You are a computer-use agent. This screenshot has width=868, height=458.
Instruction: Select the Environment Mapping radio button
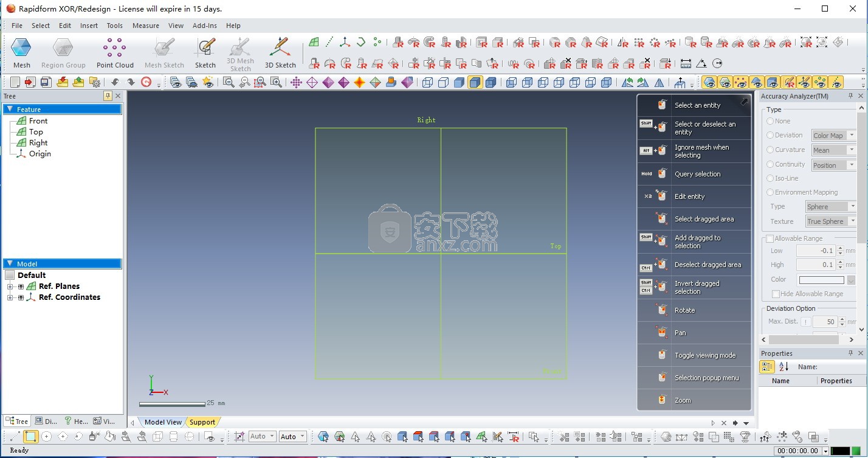pos(770,192)
